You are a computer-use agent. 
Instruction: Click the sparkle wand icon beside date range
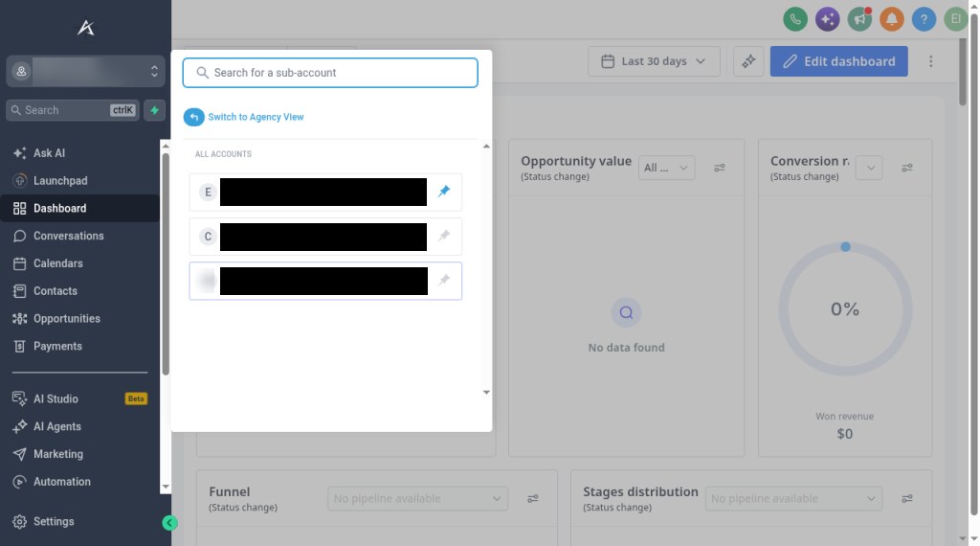(x=748, y=61)
